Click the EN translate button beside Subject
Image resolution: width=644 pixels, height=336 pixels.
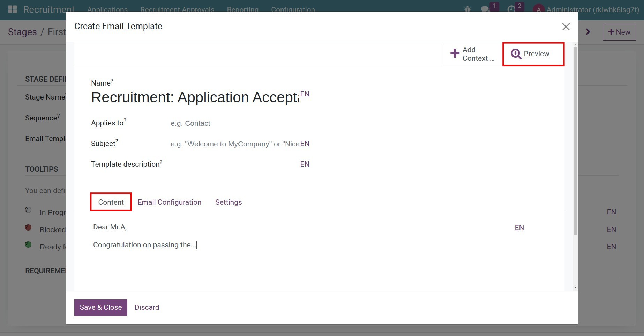pyautogui.click(x=305, y=144)
